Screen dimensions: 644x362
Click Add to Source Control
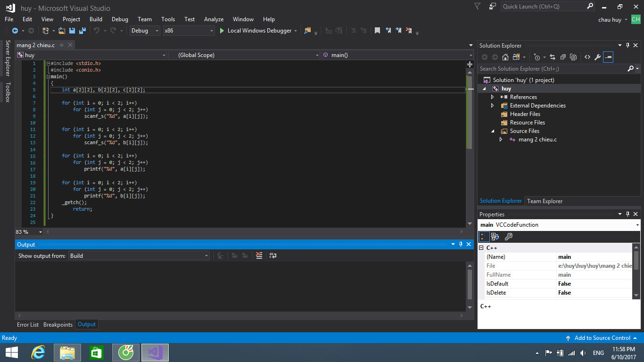pyautogui.click(x=602, y=338)
